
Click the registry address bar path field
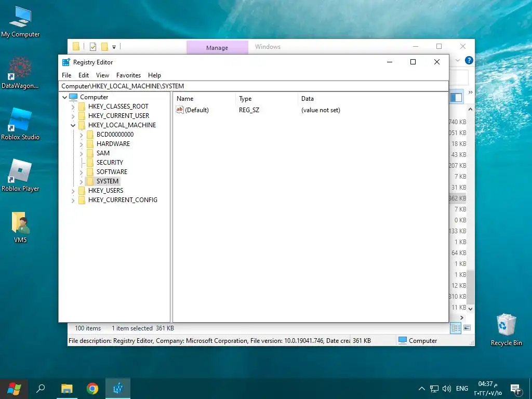[x=254, y=86]
